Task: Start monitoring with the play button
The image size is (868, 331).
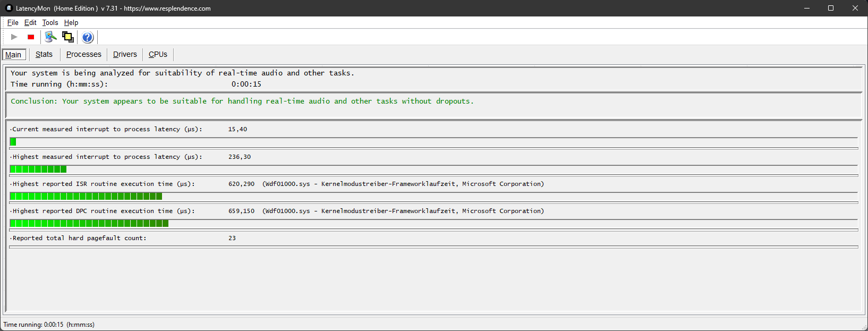Action: point(14,37)
